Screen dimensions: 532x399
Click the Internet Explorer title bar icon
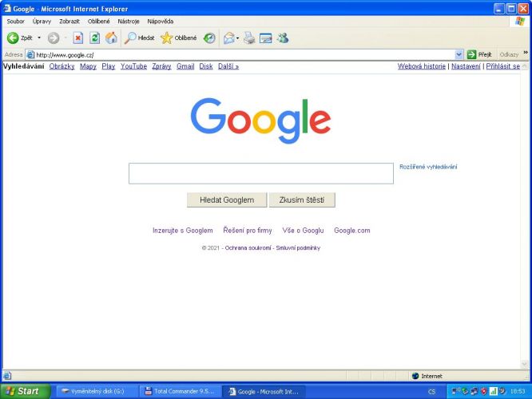[7, 8]
